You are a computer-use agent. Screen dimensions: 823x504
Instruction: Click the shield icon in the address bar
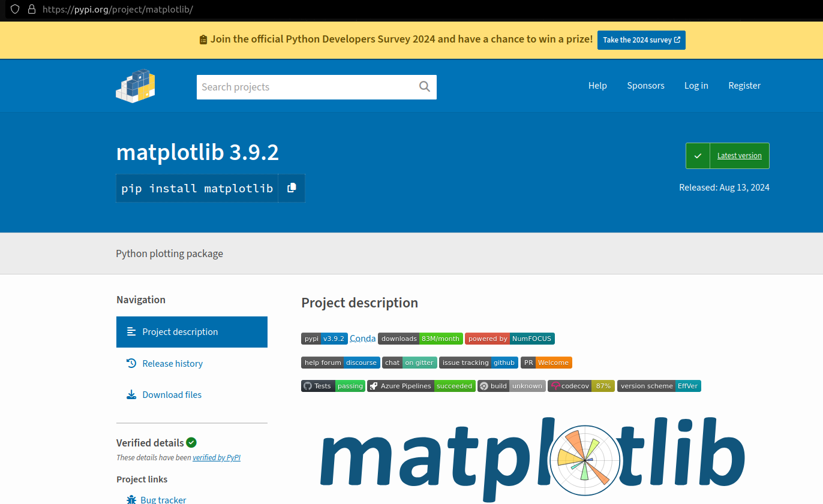(x=14, y=10)
